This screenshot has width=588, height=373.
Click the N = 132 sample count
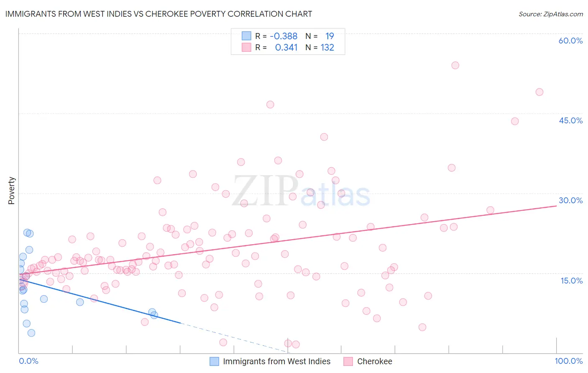point(320,47)
